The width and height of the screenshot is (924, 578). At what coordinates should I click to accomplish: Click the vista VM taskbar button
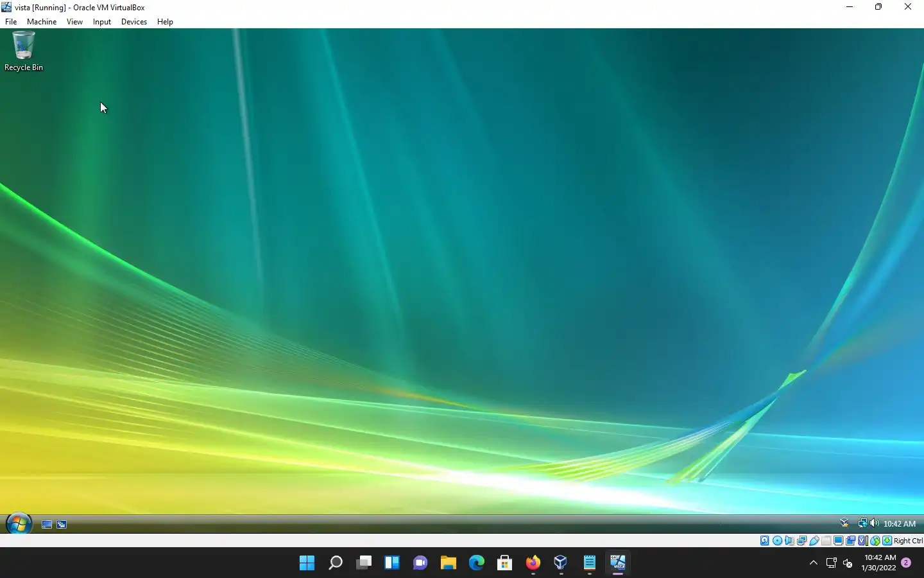pos(617,563)
